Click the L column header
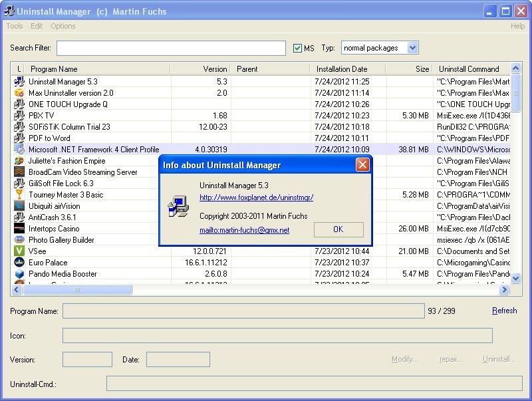532x401 pixels. click(19, 69)
